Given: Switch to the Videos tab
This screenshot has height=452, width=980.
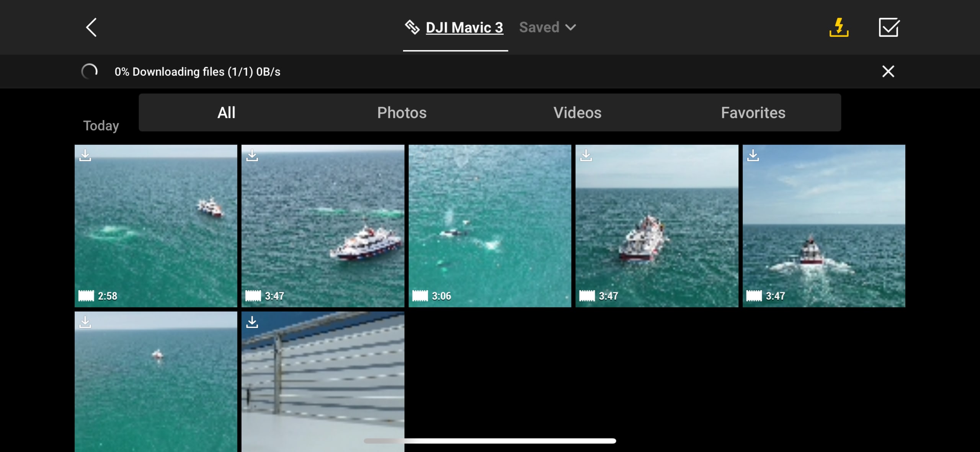Looking at the screenshot, I should tap(577, 113).
